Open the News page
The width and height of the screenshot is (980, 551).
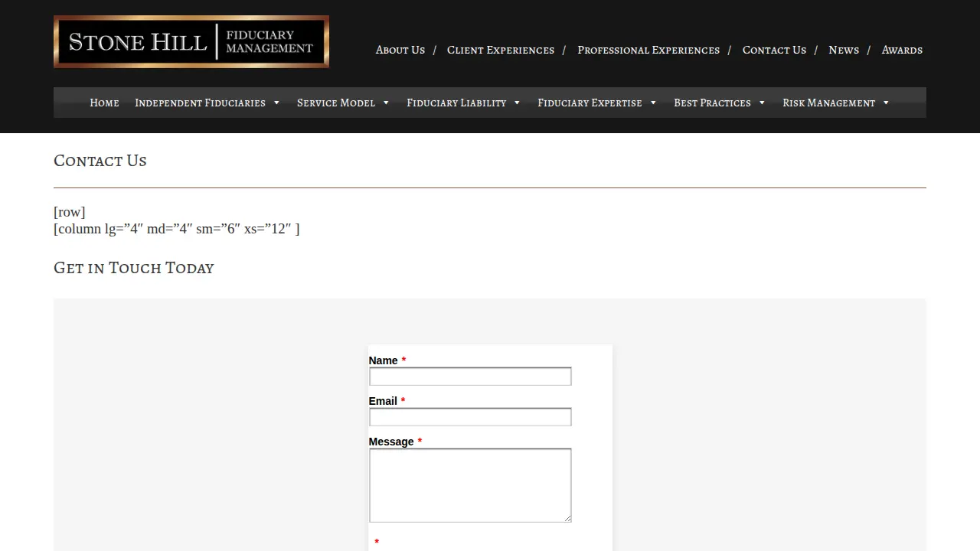[844, 50]
